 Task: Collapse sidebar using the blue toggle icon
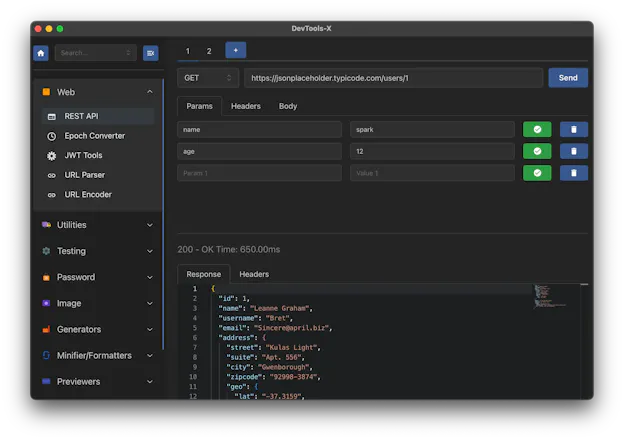(x=150, y=53)
